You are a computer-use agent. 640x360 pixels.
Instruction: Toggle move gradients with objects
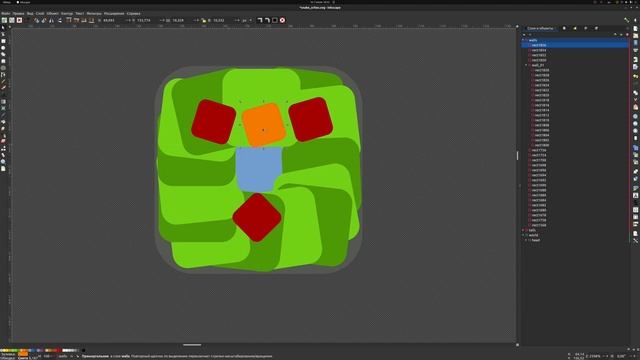pos(275,20)
